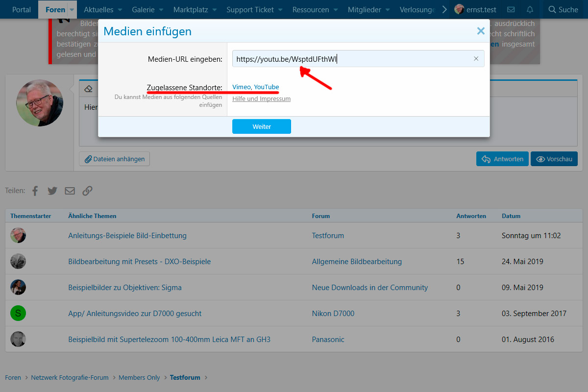Viewport: 588px width, 392px height.
Task: Open Neue Downloads in der Community link
Action: click(370, 287)
